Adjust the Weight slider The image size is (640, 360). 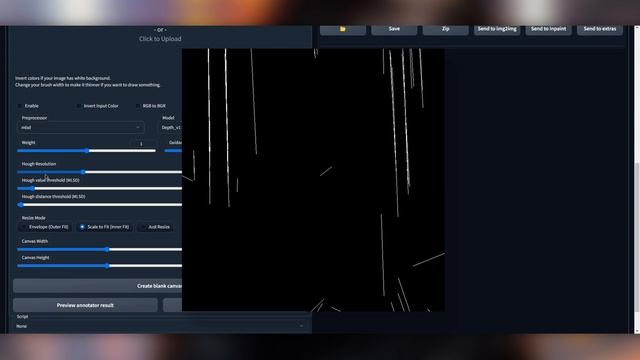coord(86,151)
